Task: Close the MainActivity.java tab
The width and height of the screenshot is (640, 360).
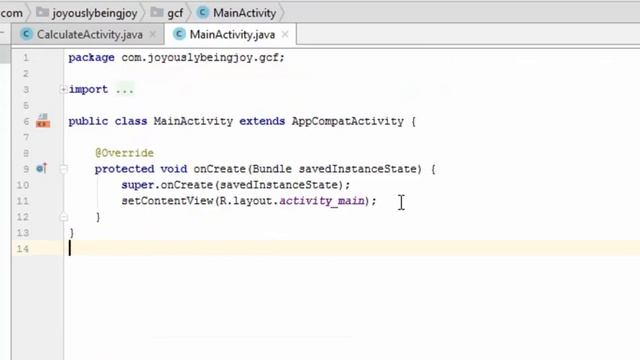Action: [x=285, y=35]
